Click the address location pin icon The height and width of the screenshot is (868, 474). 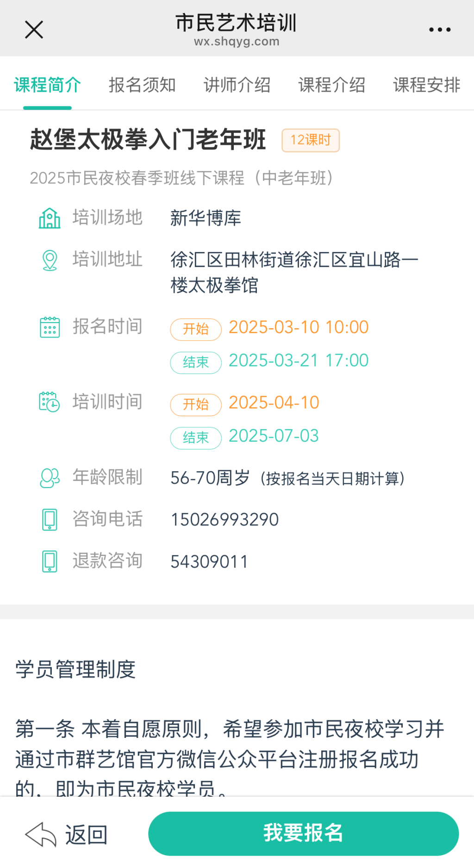(50, 260)
